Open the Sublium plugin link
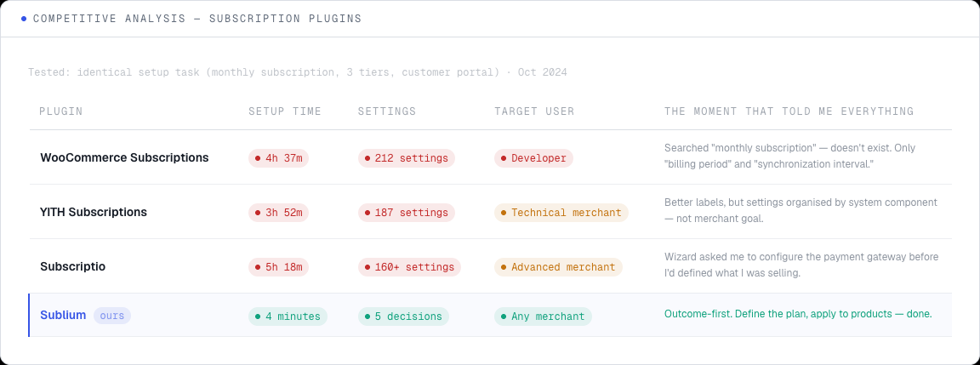The height and width of the screenshot is (365, 980). coord(63,315)
